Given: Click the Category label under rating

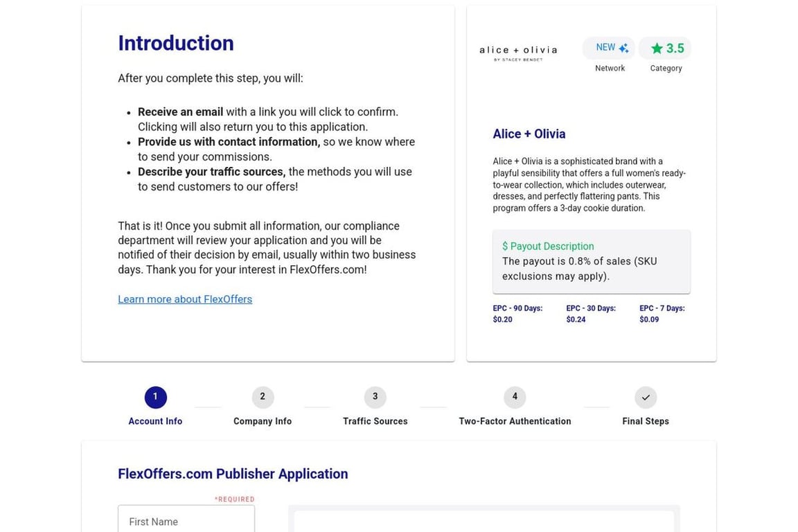Looking at the screenshot, I should point(666,68).
